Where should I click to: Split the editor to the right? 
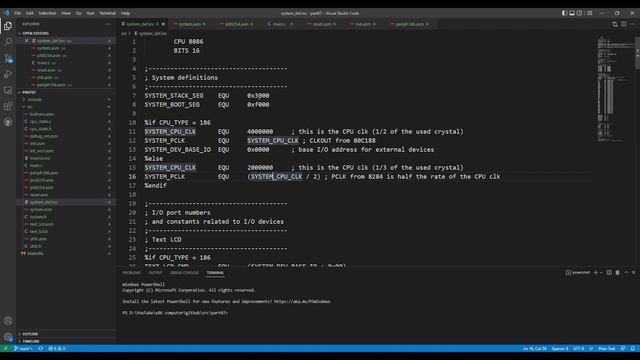(x=624, y=24)
